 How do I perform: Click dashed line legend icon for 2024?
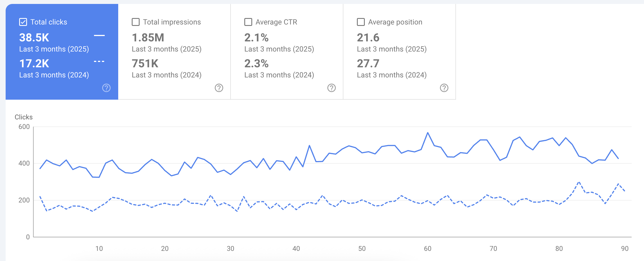[99, 61]
